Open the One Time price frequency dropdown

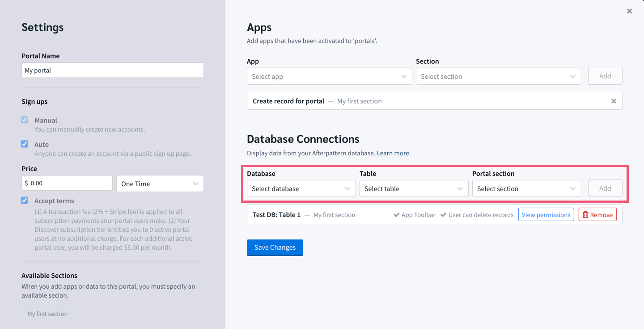[x=160, y=184]
